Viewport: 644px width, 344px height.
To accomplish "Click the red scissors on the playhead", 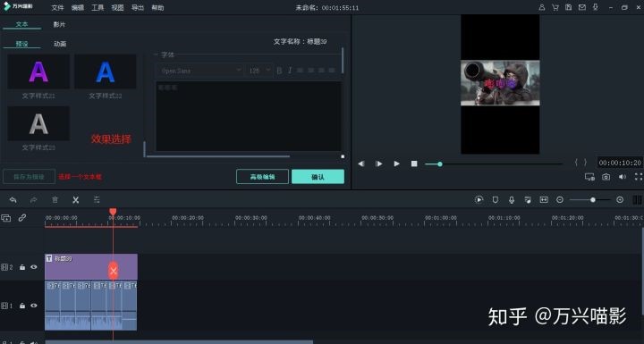I will tap(114, 271).
